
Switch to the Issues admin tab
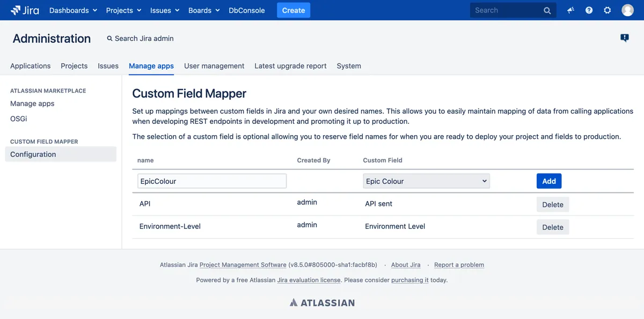[x=108, y=66]
